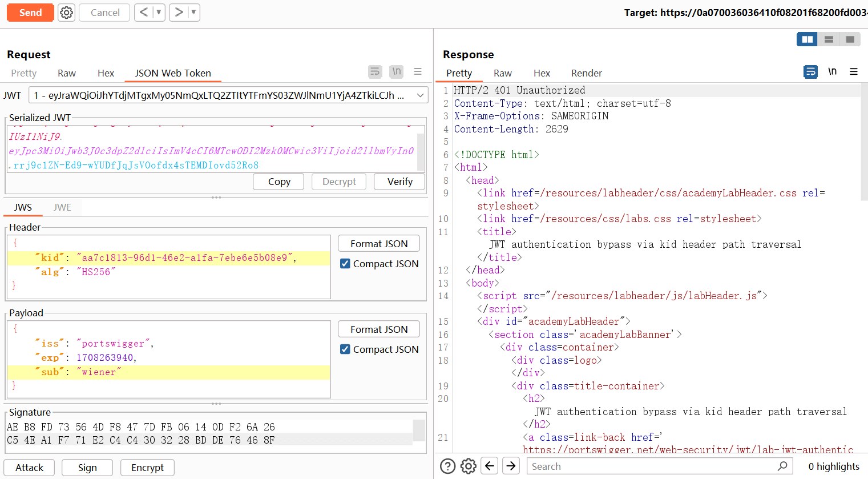Viewport: 868px width, 479px height.
Task: Jump to previous search match arrow
Action: pos(490,466)
